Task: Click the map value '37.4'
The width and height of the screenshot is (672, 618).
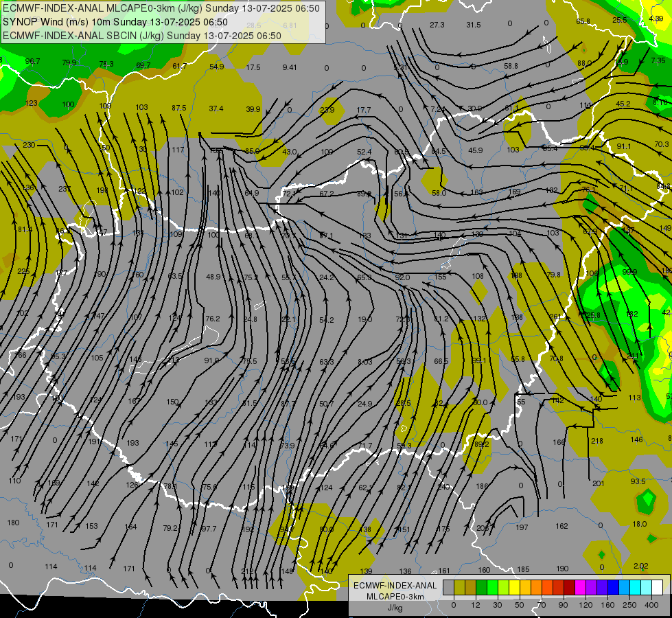Action: click(x=216, y=108)
